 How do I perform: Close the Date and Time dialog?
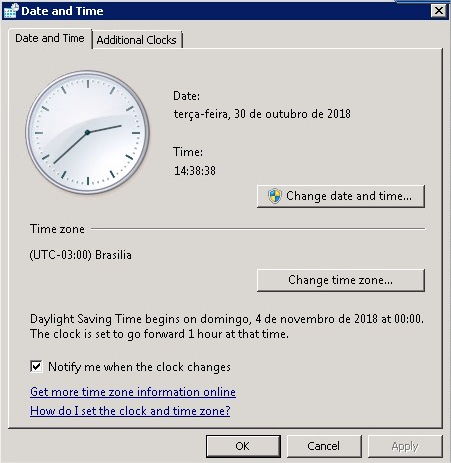click(439, 11)
